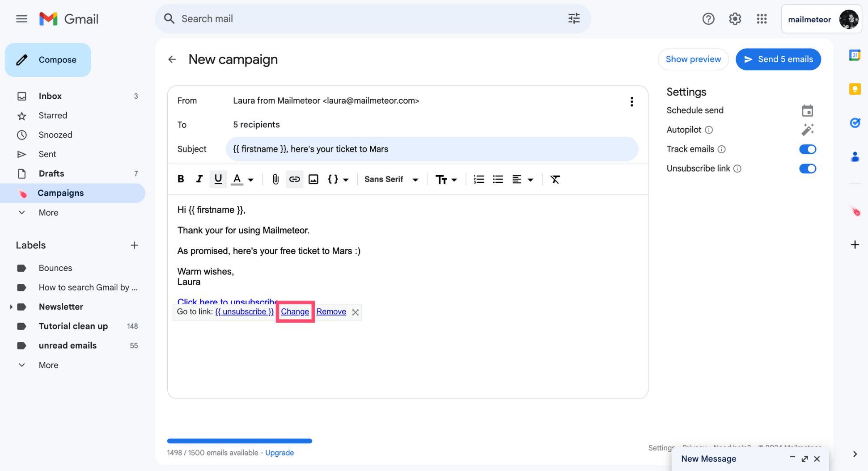Open the text size dropdown
The image size is (868, 471).
tap(446, 179)
